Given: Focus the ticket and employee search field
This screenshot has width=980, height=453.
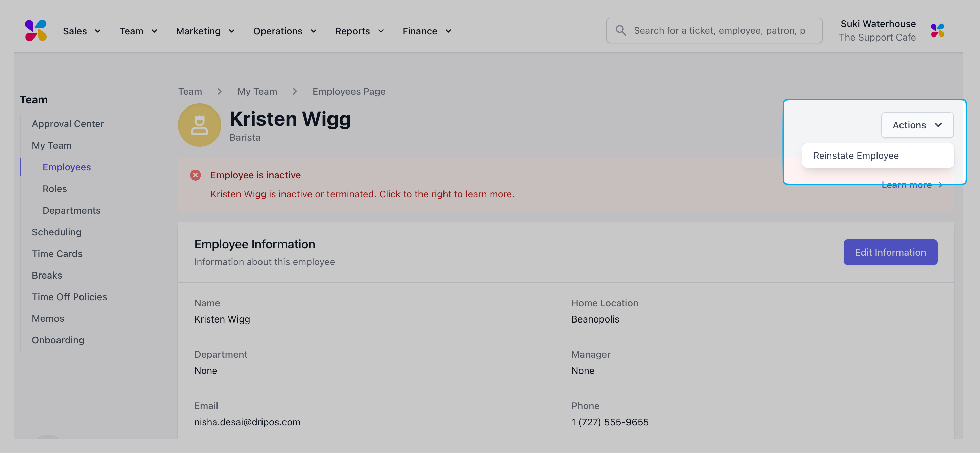Looking at the screenshot, I should (714, 30).
